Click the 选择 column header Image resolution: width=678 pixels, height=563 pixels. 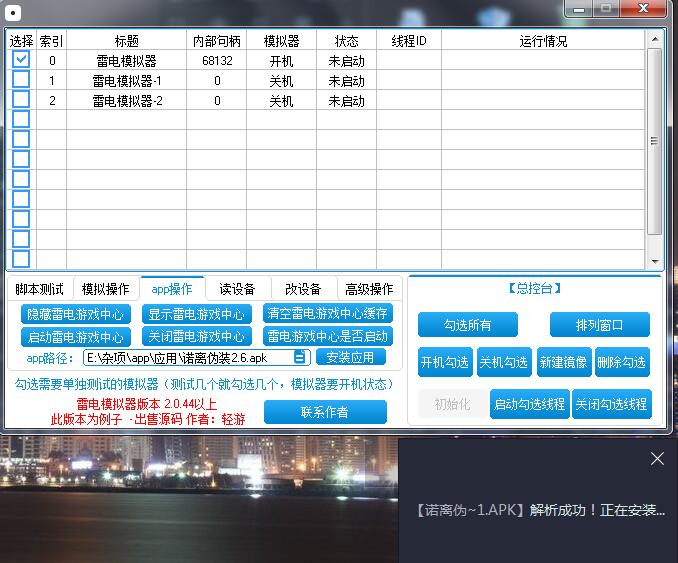click(21, 41)
